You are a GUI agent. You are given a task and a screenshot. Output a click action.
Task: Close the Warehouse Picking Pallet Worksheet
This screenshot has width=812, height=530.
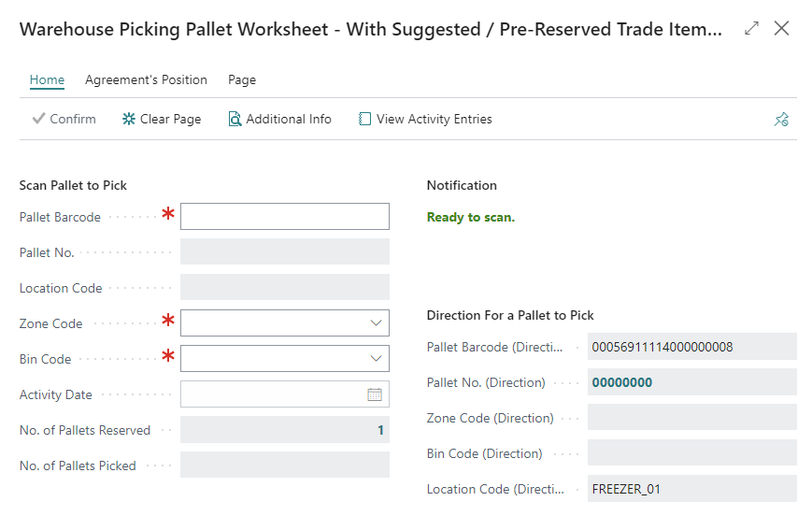pyautogui.click(x=782, y=28)
